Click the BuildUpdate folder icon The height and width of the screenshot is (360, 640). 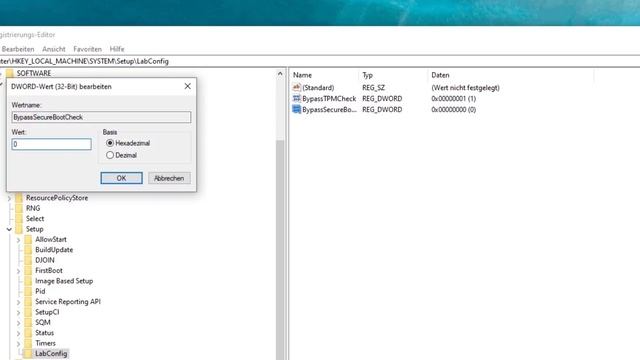pos(28,250)
